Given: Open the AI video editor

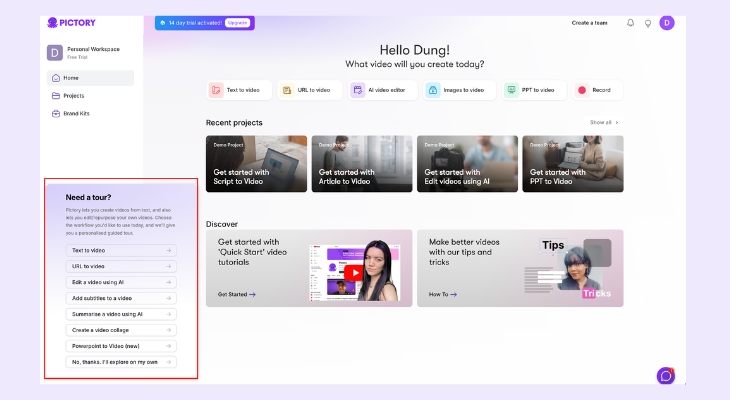Looking at the screenshot, I should (382, 90).
